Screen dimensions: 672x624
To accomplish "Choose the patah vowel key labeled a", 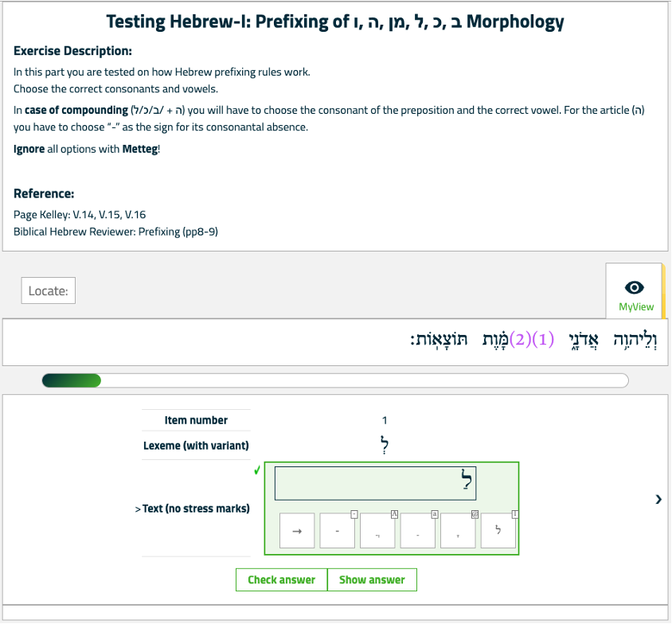I will [417, 531].
